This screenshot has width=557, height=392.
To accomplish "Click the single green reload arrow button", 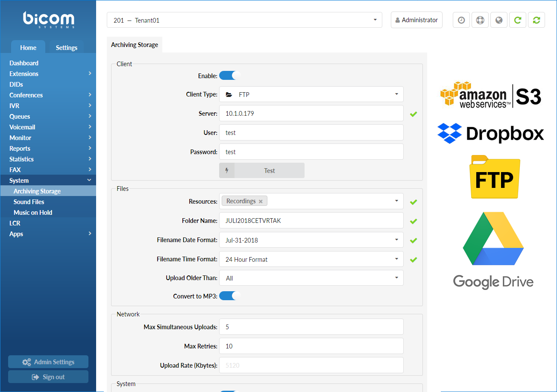I will pyautogui.click(x=518, y=20).
